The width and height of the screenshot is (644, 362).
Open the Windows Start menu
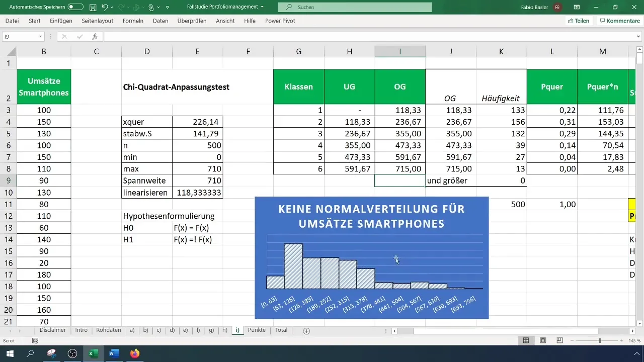tap(10, 354)
